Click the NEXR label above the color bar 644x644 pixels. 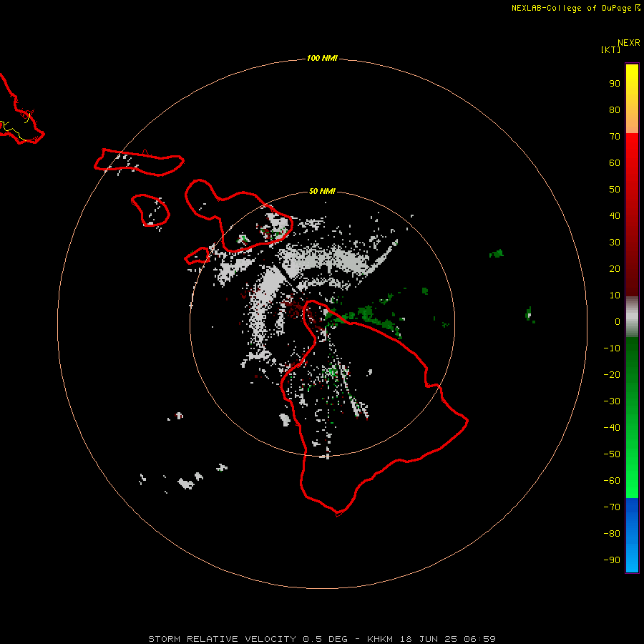(629, 43)
